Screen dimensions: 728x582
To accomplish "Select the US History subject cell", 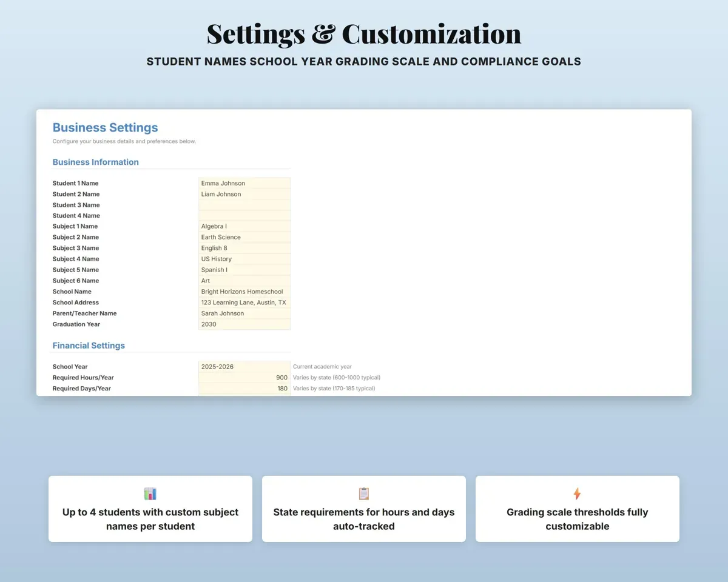I will click(x=244, y=259).
